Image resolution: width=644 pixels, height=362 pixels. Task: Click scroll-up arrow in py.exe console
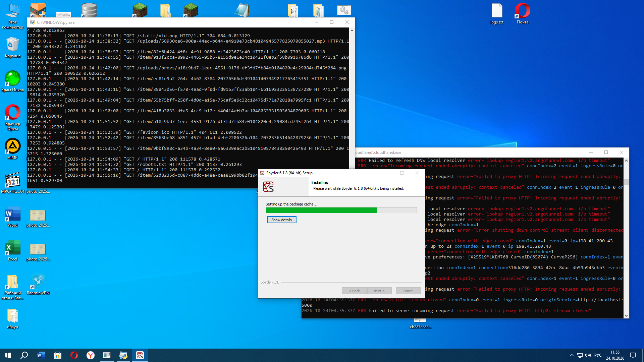(352, 31)
